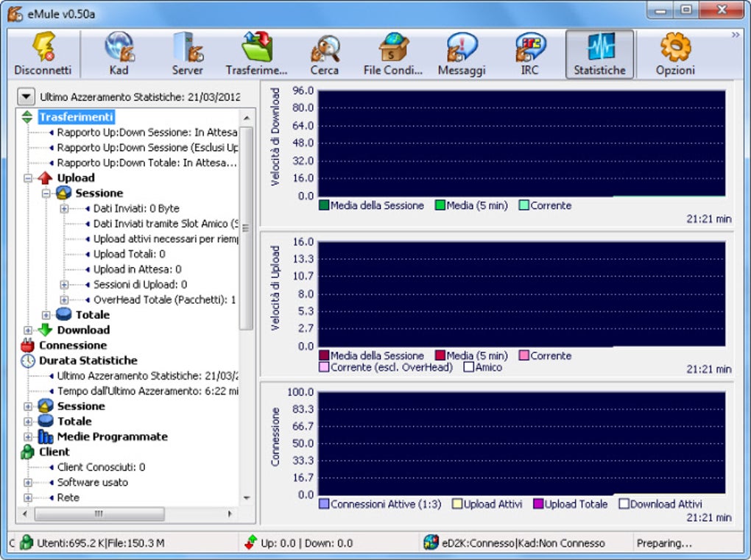751x560 pixels.
Task: Click the eD2K connection globe status icon
Action: tap(431, 543)
